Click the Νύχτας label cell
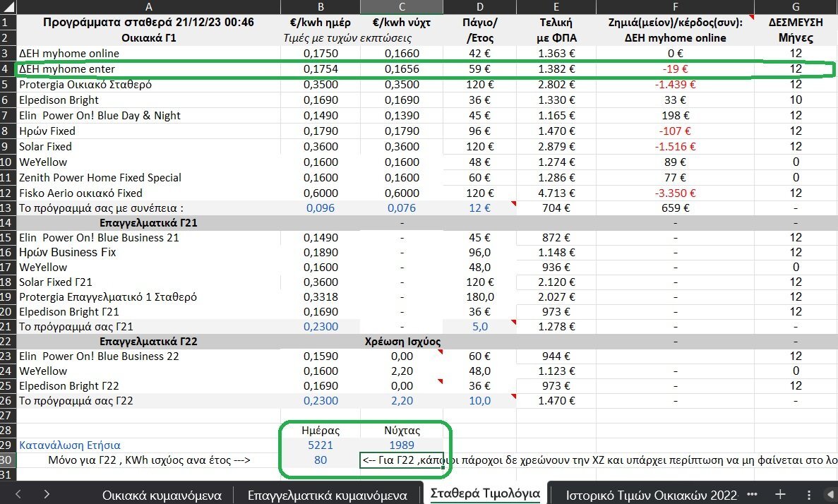This screenshot has height=504, width=838. pyautogui.click(x=402, y=431)
